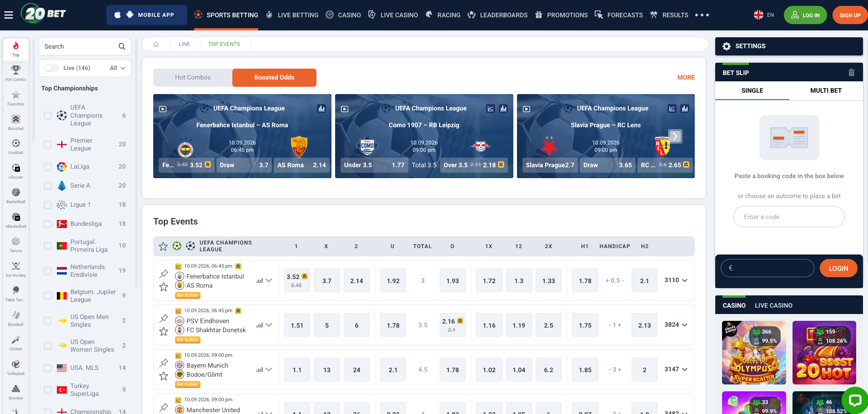The height and width of the screenshot is (414, 868).
Task: Check LaLiga checkbox
Action: pos(48,167)
